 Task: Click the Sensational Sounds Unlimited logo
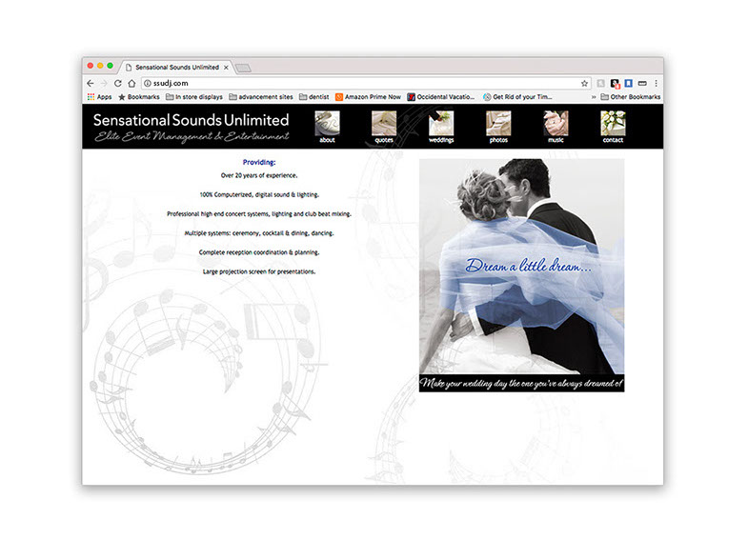point(191,127)
